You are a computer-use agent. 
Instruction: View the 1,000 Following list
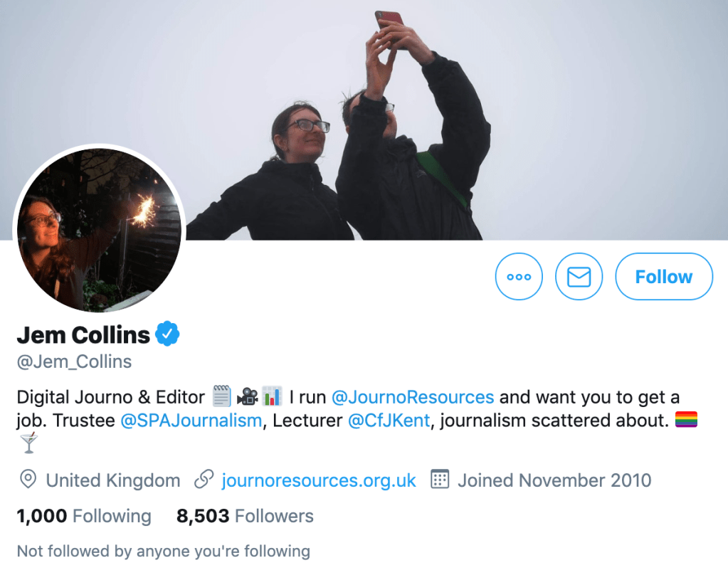click(x=84, y=516)
